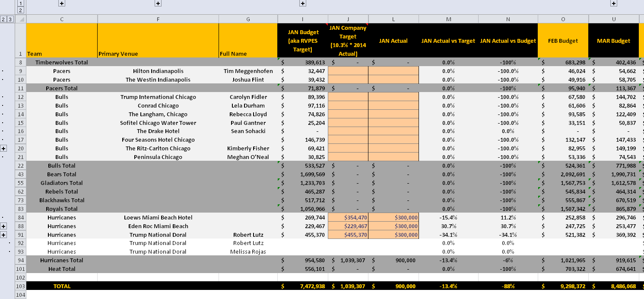
Task: Show column outline level 1
Action: click(20, 3)
